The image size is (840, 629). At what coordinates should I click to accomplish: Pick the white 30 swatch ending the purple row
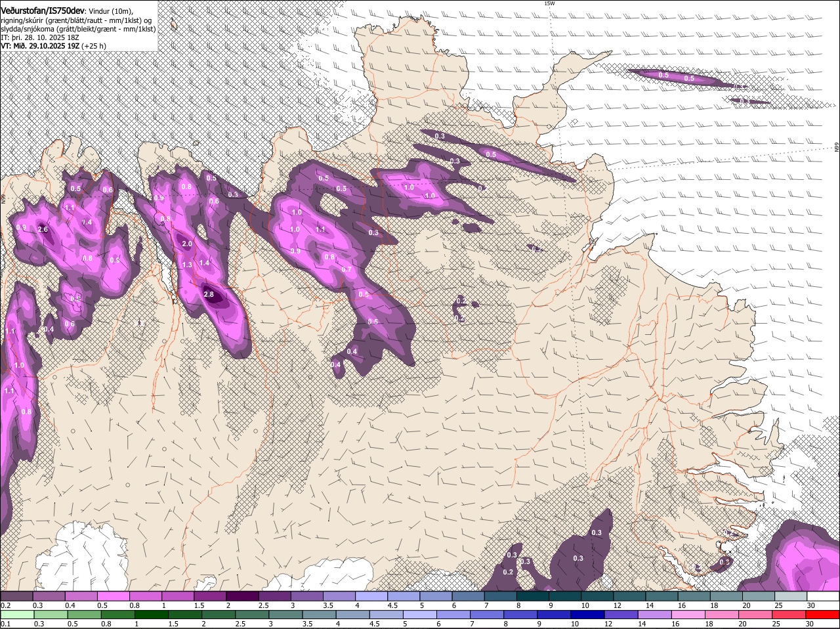pyautogui.click(x=823, y=596)
